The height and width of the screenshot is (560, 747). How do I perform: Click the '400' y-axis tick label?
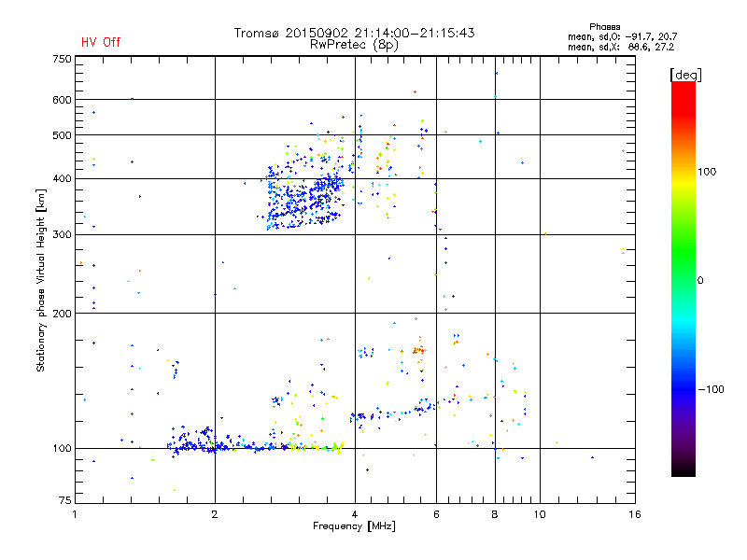pos(62,178)
